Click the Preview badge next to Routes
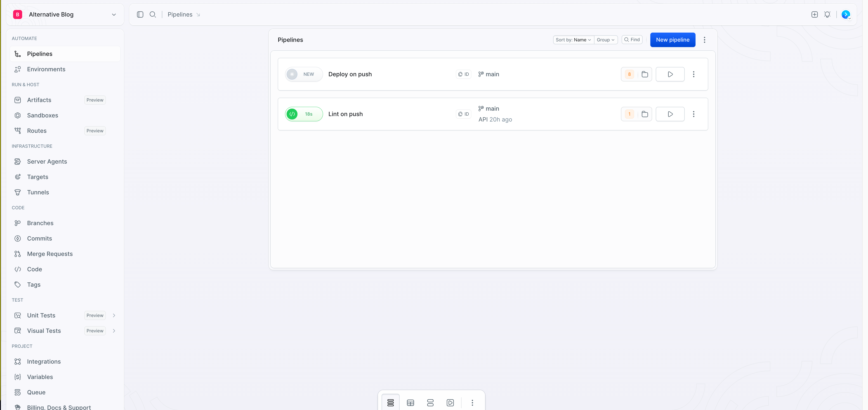 coord(95,131)
